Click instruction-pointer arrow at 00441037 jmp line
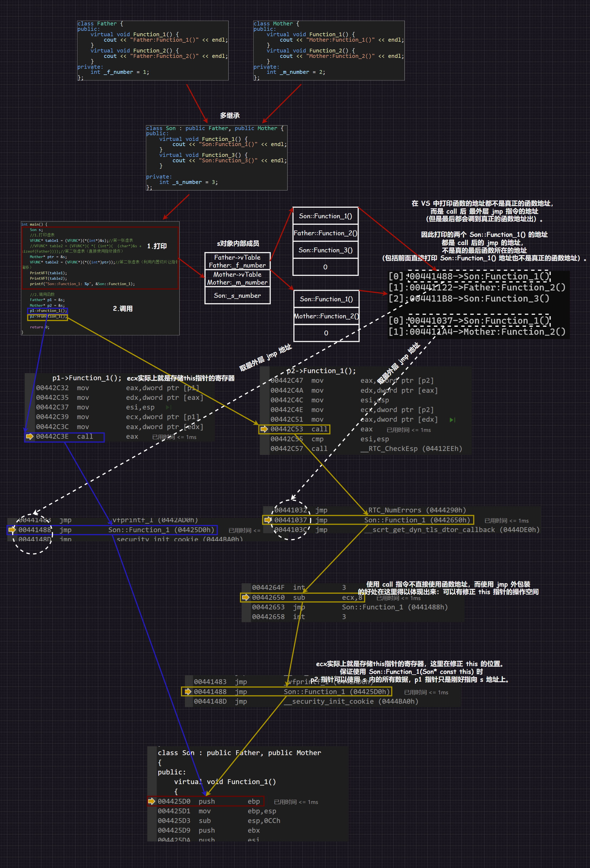590x868 pixels. click(x=268, y=520)
